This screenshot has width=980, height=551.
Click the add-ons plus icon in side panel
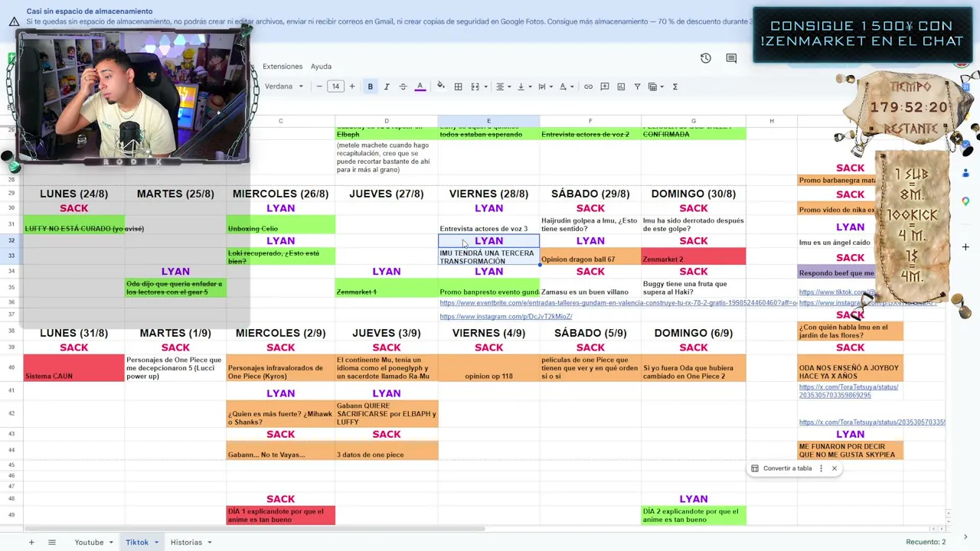point(966,247)
